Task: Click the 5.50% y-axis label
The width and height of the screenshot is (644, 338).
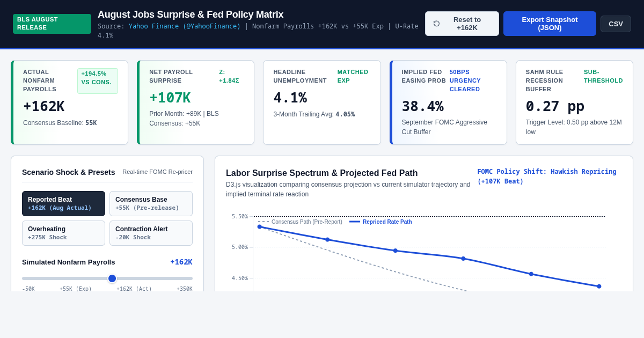Action: 240,217
